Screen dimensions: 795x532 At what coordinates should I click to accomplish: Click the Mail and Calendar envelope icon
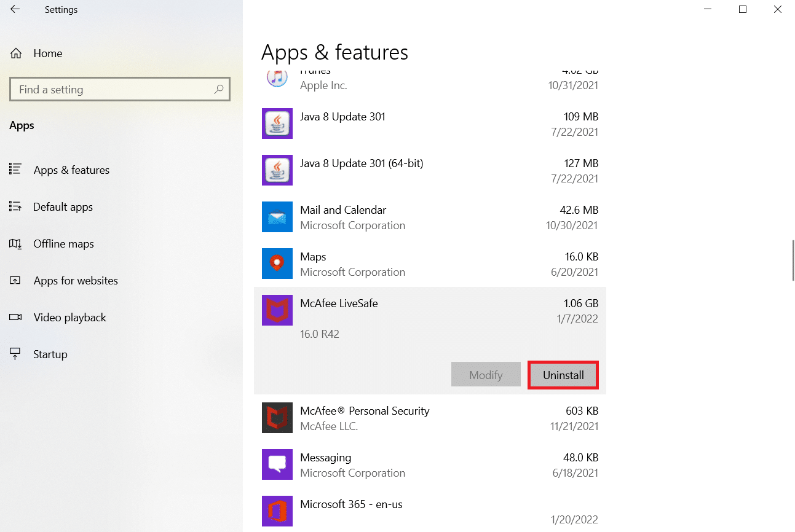click(x=277, y=217)
